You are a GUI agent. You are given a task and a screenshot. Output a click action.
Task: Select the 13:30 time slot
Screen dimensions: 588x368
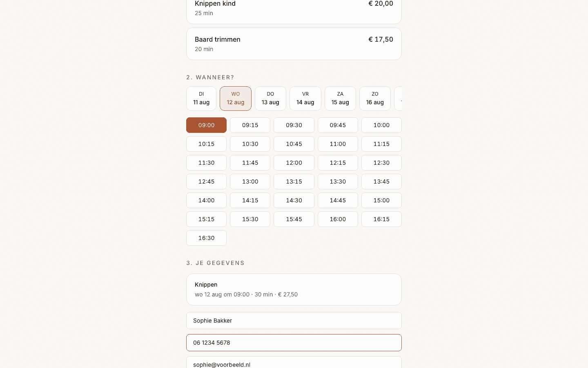coord(338,182)
